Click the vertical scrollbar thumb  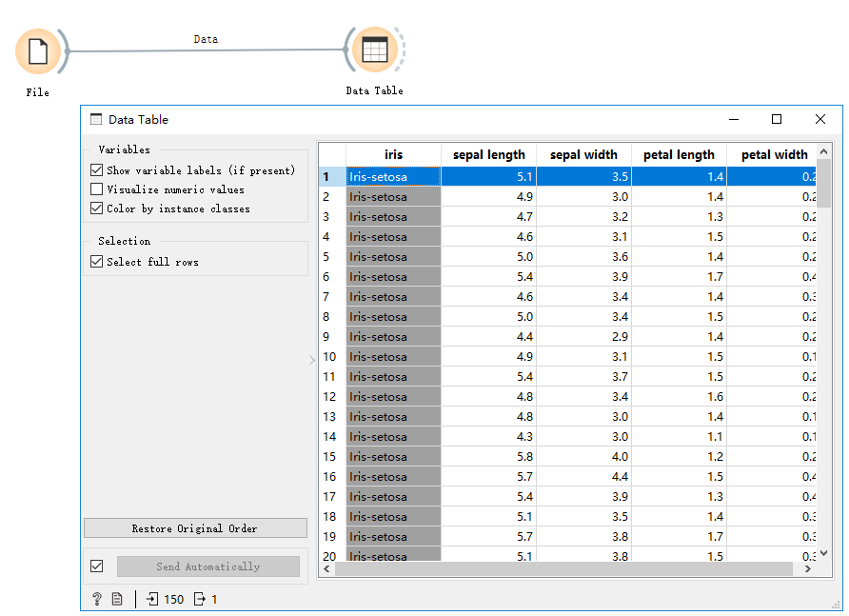pyautogui.click(x=823, y=183)
